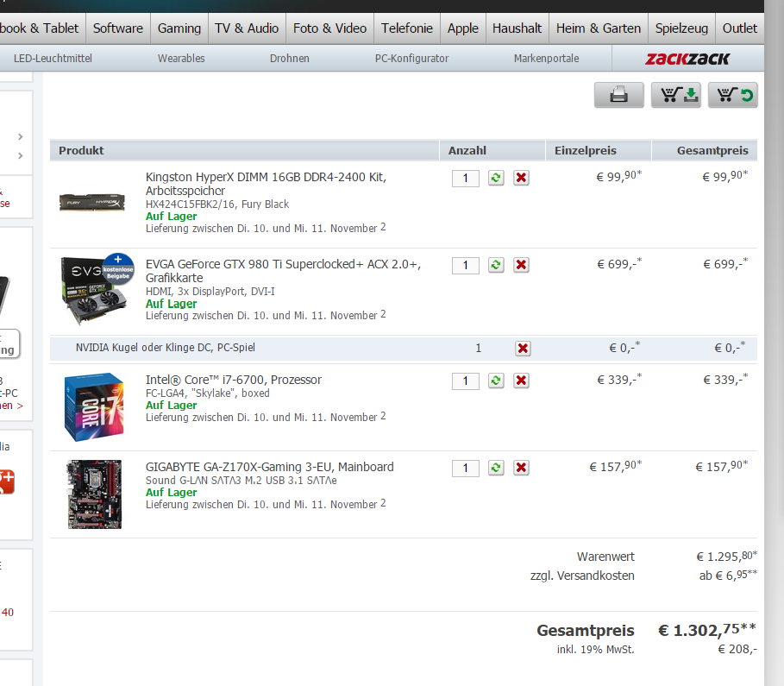
Task: Click the EVGA graphics card thumbnail
Action: (x=97, y=289)
